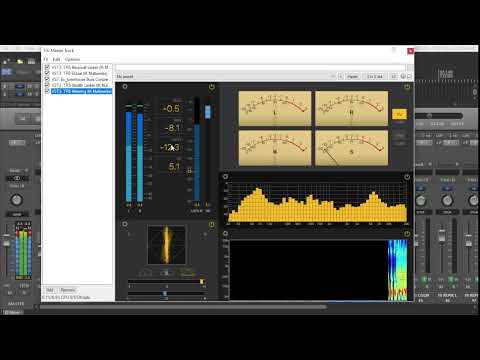Viewport: 480px width, 360px height.
Task: Click the FX comment input field
Action: 260,68
